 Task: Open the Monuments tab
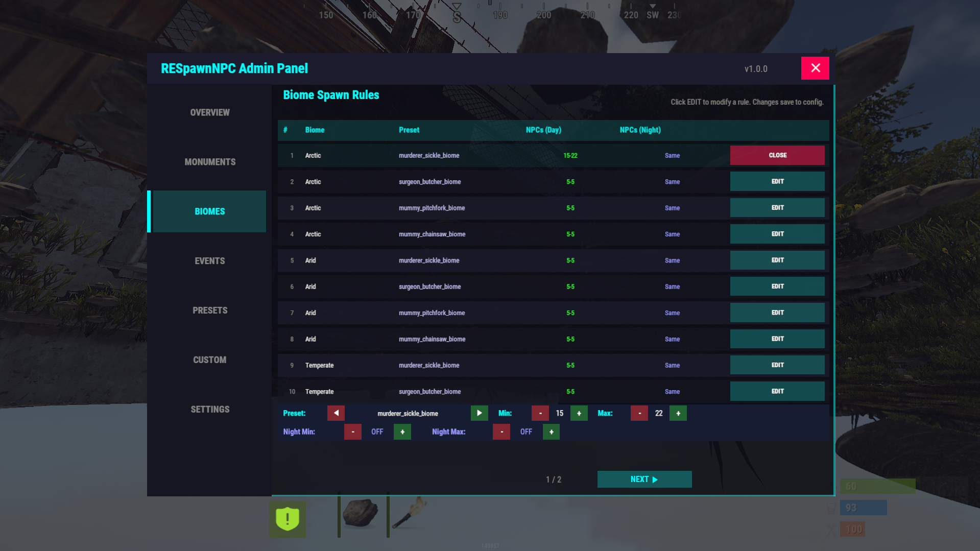tap(210, 162)
